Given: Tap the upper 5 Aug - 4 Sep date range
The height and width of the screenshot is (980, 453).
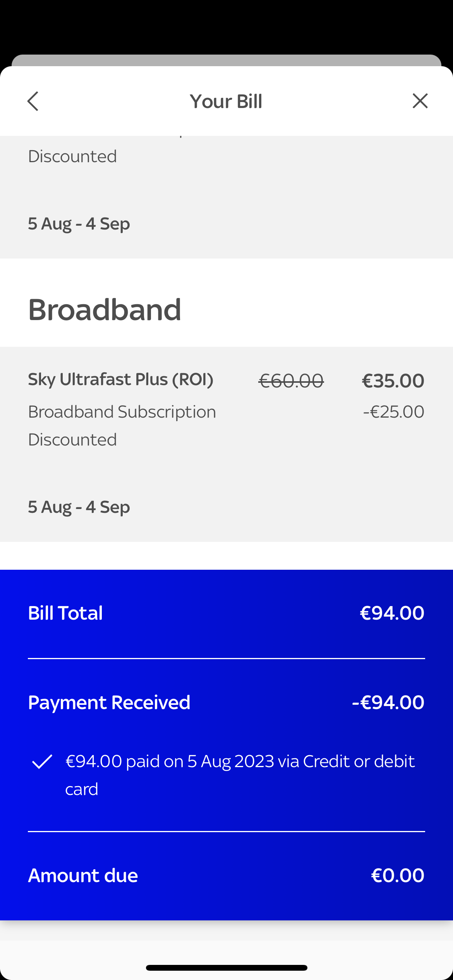Looking at the screenshot, I should [x=79, y=223].
